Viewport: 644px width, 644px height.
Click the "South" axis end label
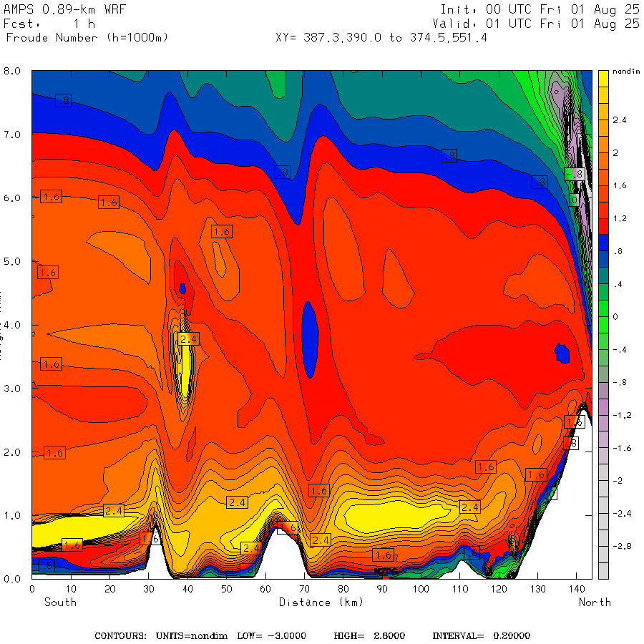[60, 602]
